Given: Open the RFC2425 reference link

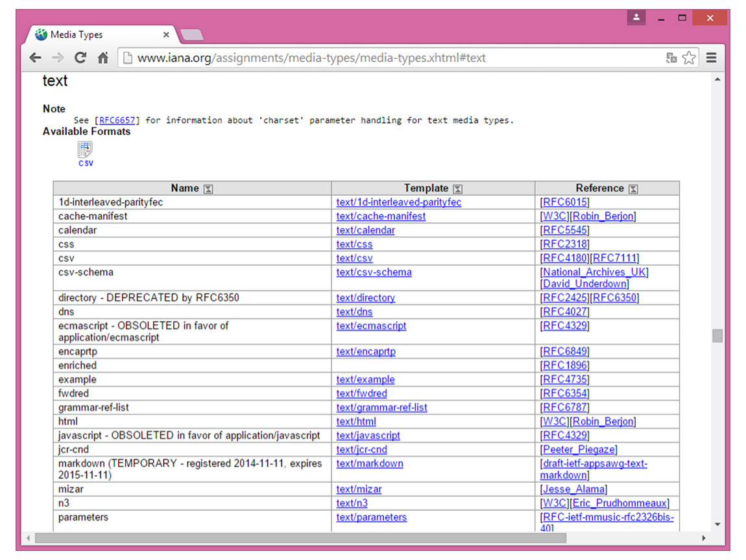Looking at the screenshot, I should (565, 297).
